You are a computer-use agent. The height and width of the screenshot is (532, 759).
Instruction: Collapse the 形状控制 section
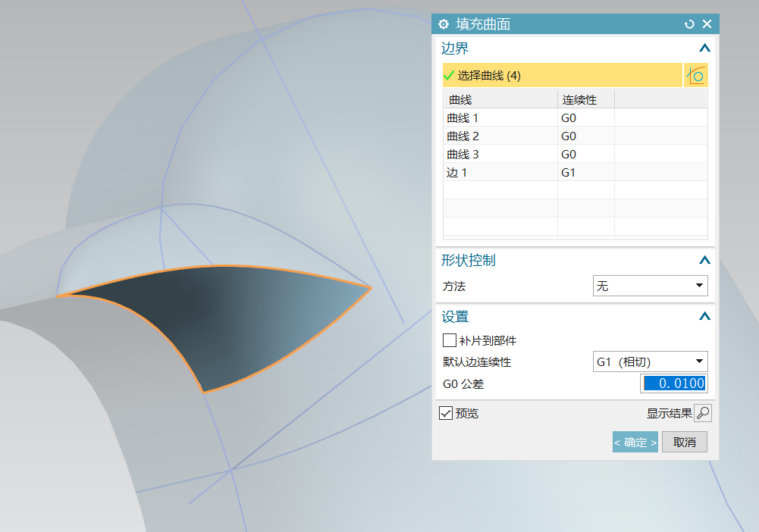click(x=704, y=260)
